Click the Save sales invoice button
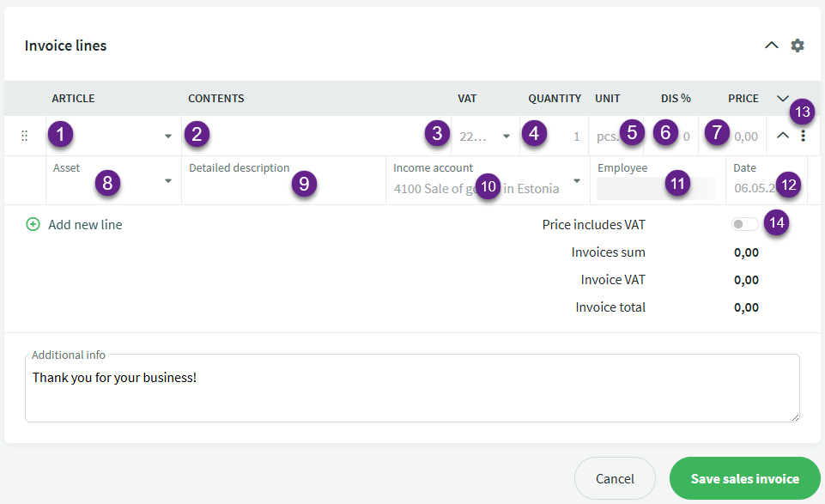825x504 pixels. pyautogui.click(x=744, y=478)
